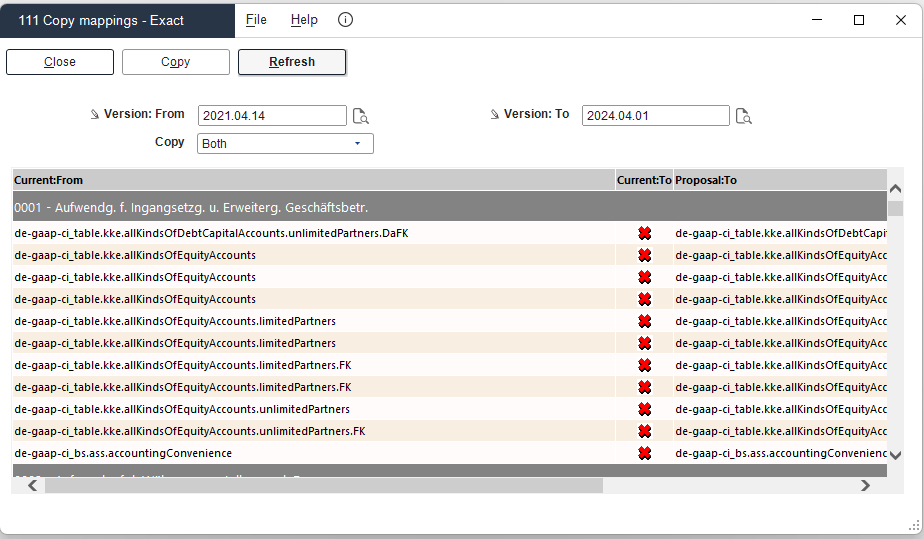924x539 pixels.
Task: Open the Version To lookup browse icon
Action: tap(744, 116)
